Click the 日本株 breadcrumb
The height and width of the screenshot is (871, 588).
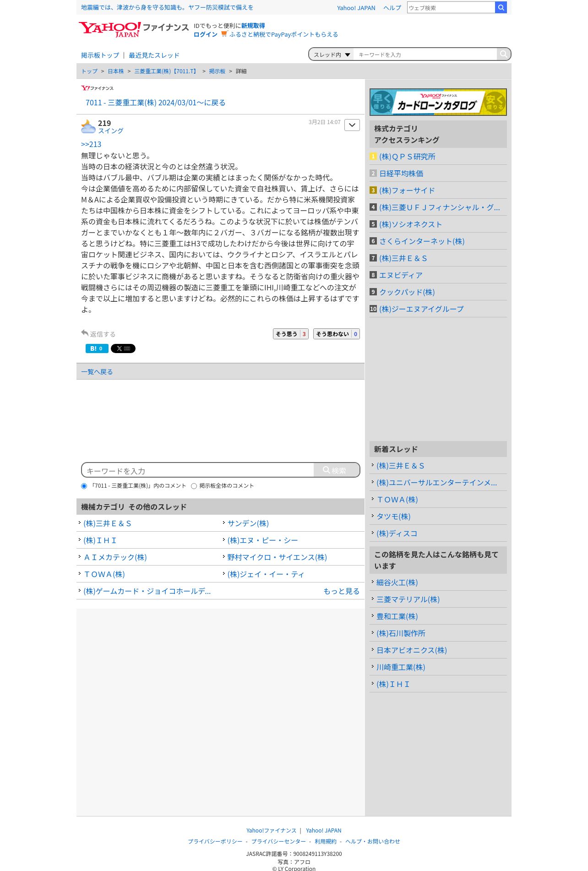116,71
